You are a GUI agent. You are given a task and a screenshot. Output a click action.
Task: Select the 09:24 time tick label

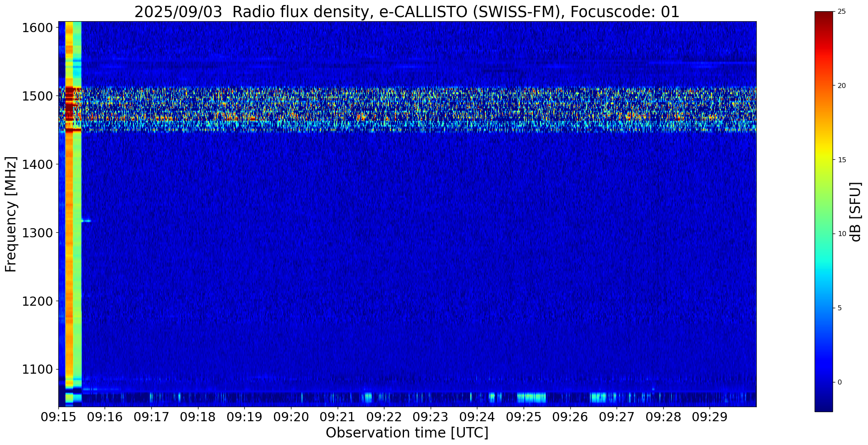click(477, 417)
